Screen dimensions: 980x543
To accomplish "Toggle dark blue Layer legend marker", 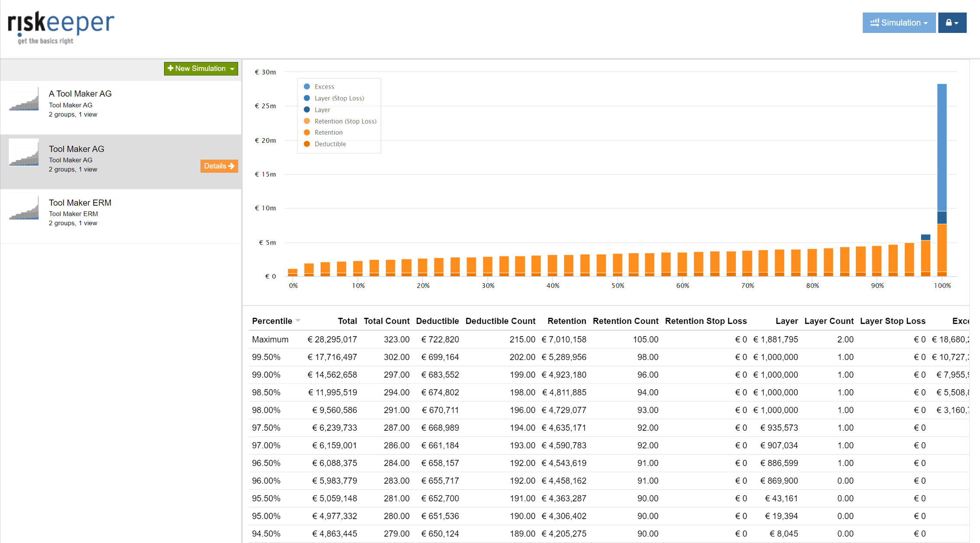I will [x=307, y=110].
